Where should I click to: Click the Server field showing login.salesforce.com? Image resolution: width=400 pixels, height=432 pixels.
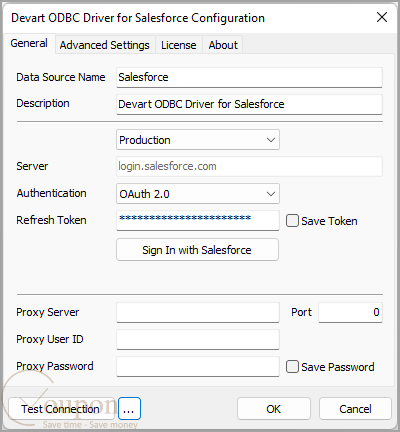pos(249,166)
